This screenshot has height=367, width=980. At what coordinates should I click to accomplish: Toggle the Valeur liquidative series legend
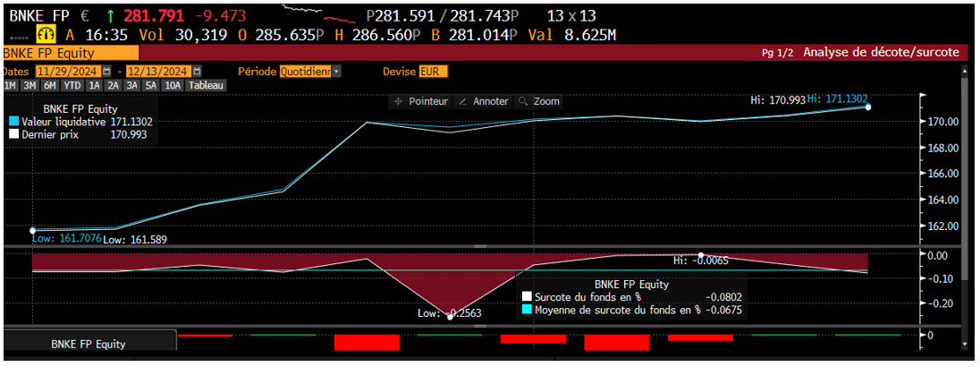13,121
